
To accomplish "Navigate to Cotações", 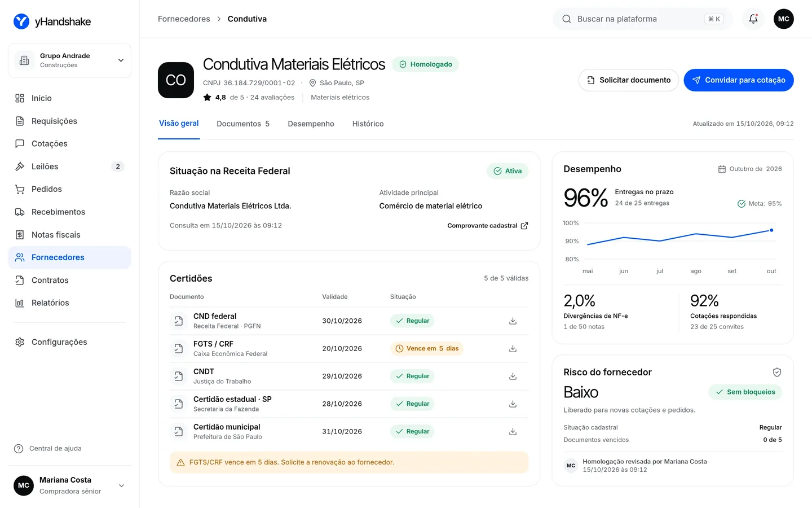I will coord(69,144).
